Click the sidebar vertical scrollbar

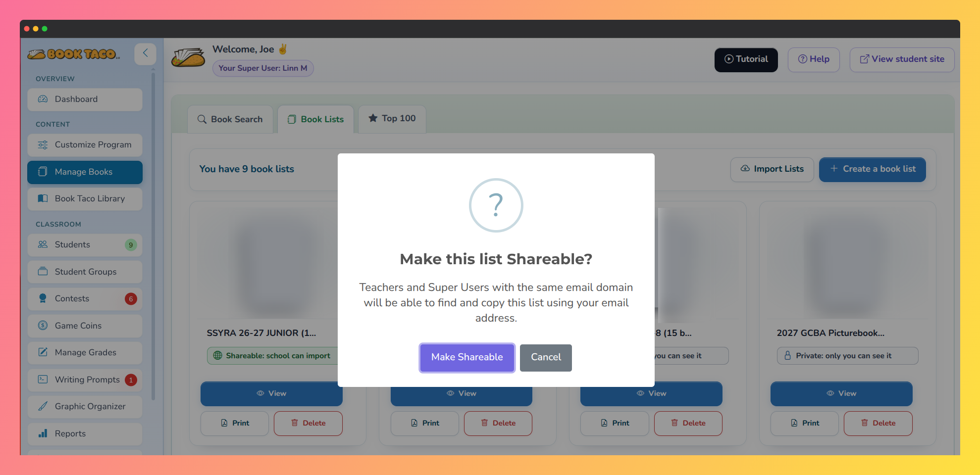pos(153,237)
